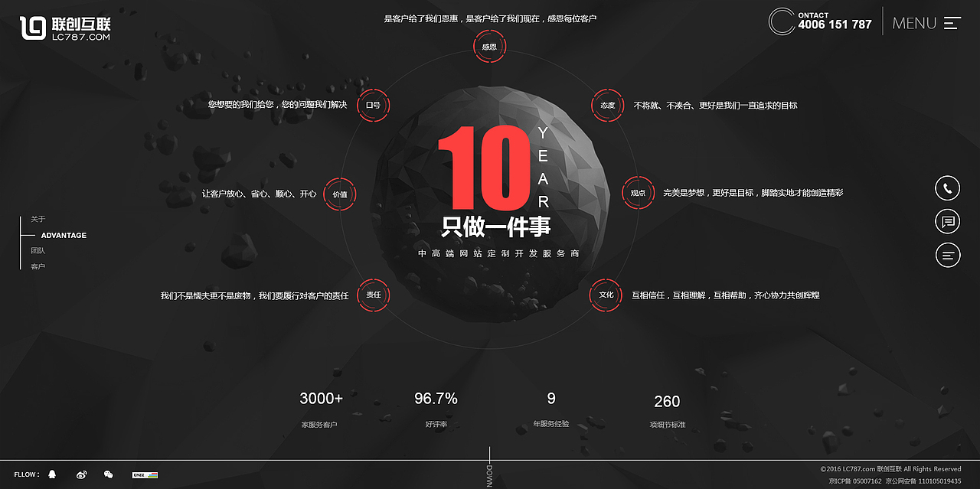
Task: Click the MENU text label
Action: [914, 23]
